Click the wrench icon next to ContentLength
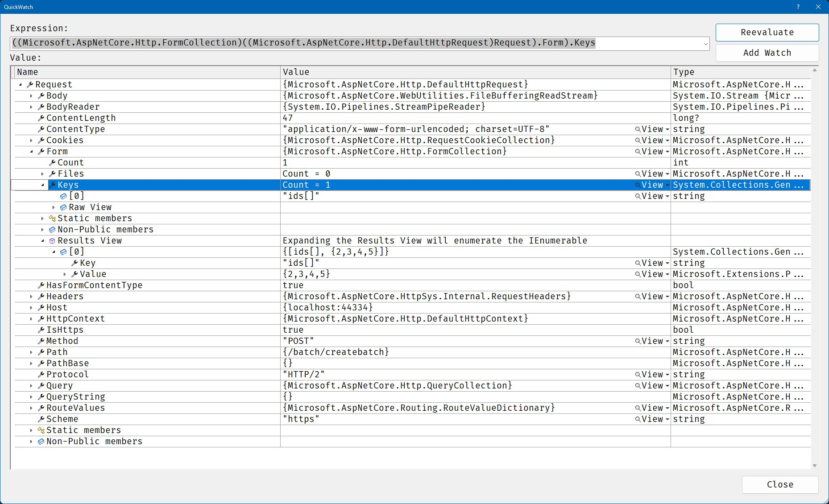This screenshot has width=829, height=504. [41, 118]
